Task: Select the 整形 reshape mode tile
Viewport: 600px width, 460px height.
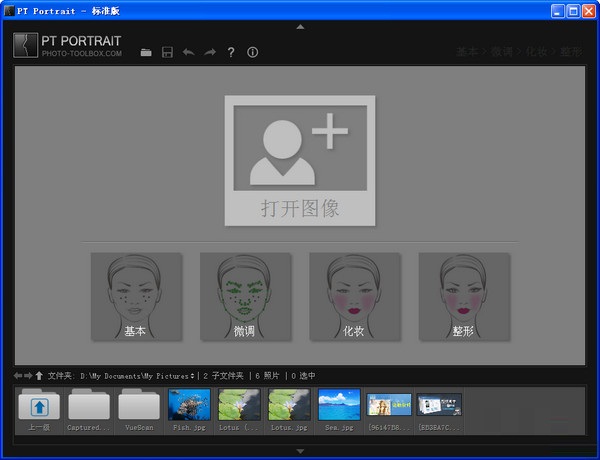Action: [463, 296]
